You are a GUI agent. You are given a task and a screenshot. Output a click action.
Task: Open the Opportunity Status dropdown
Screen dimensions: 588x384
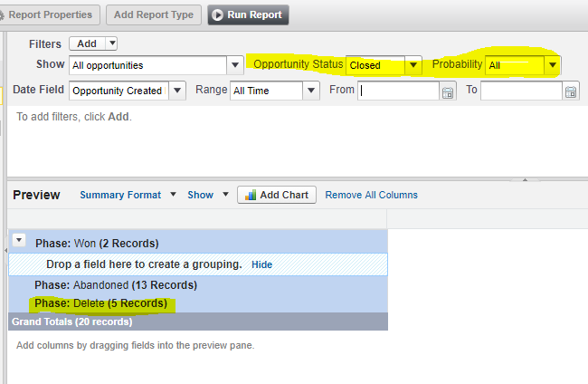pos(413,65)
